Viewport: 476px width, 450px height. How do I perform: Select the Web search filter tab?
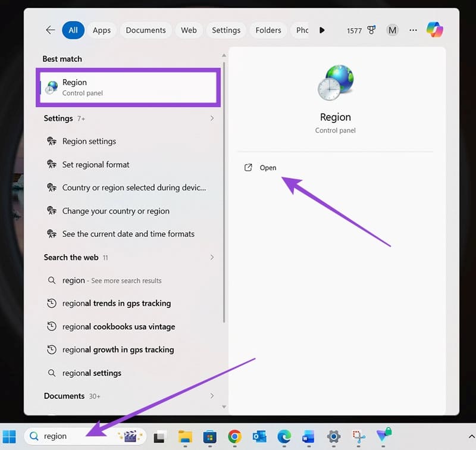pos(189,30)
